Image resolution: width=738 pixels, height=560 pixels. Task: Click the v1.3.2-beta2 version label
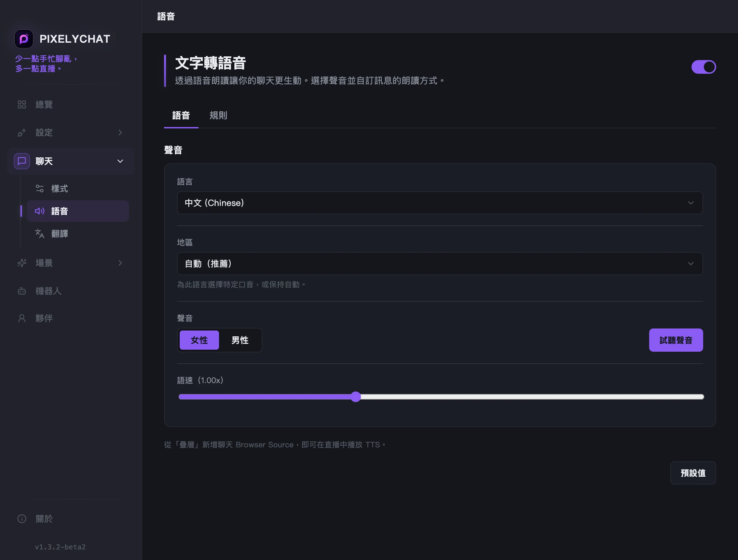click(60, 547)
